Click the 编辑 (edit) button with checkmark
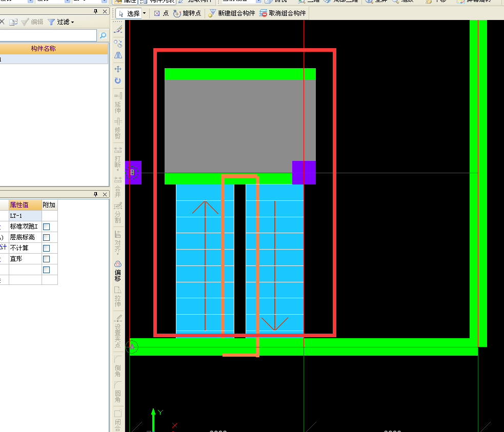The height and width of the screenshot is (432, 504). 32,22
